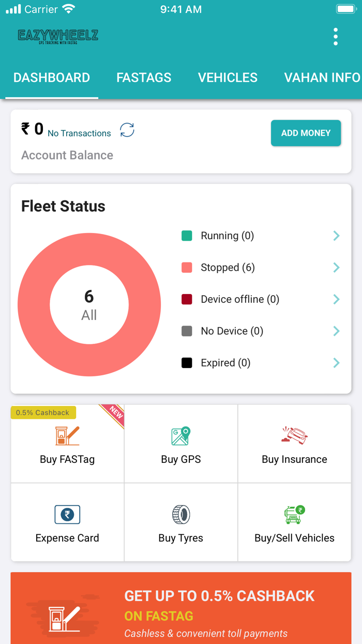The height and width of the screenshot is (644, 362).
Task: Open the VEHICLES tab
Action: click(x=228, y=77)
